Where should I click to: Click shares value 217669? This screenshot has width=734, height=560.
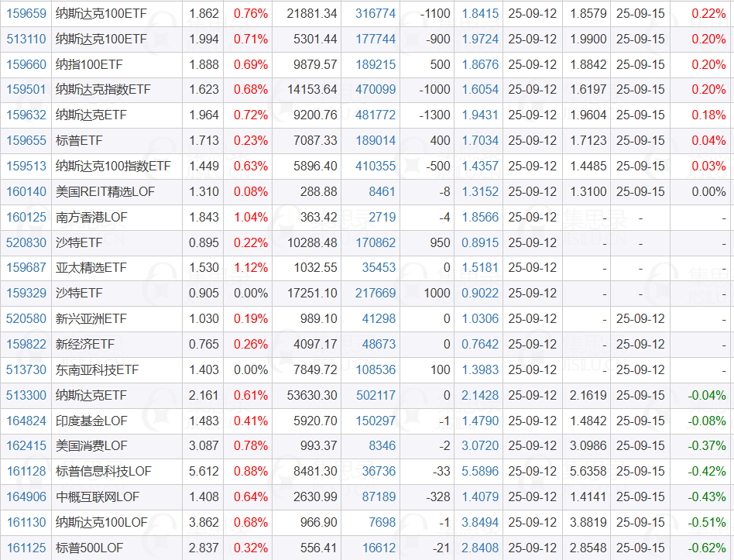click(376, 293)
